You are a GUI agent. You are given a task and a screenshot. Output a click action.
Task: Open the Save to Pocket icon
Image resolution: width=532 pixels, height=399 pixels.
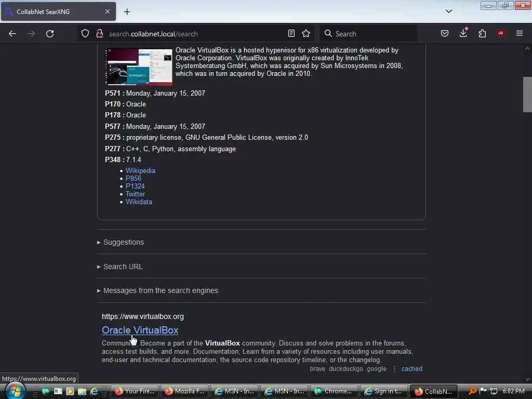point(445,33)
